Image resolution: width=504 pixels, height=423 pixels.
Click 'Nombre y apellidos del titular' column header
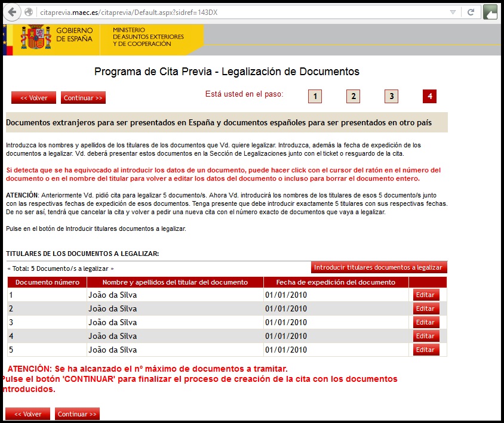point(175,282)
